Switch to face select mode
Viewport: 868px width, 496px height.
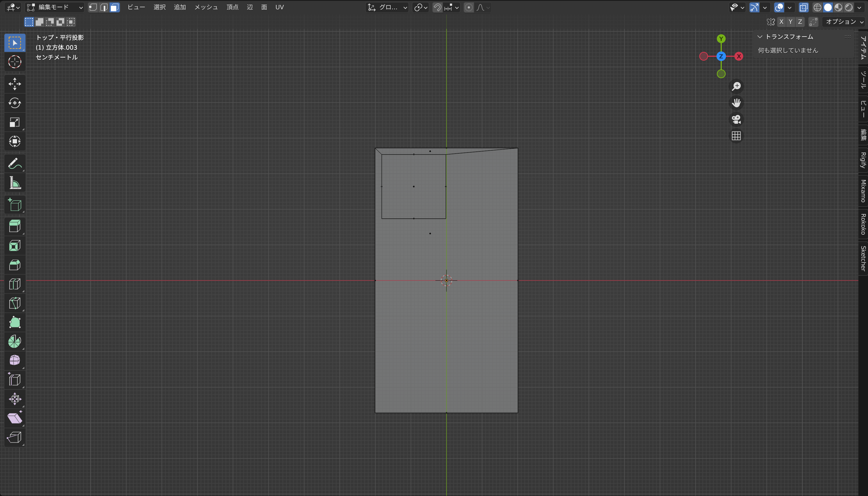pyautogui.click(x=114, y=7)
